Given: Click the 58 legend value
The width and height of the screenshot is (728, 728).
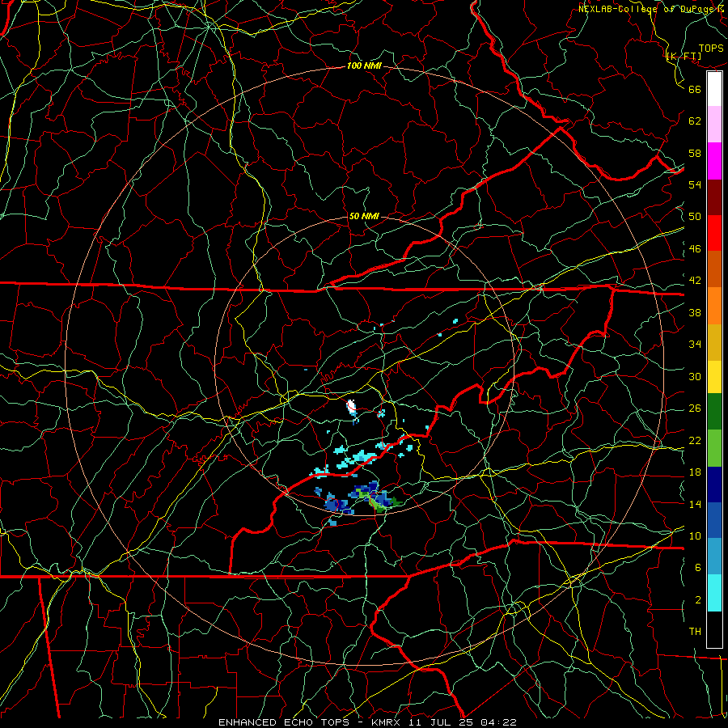Looking at the screenshot, I should 695,153.
